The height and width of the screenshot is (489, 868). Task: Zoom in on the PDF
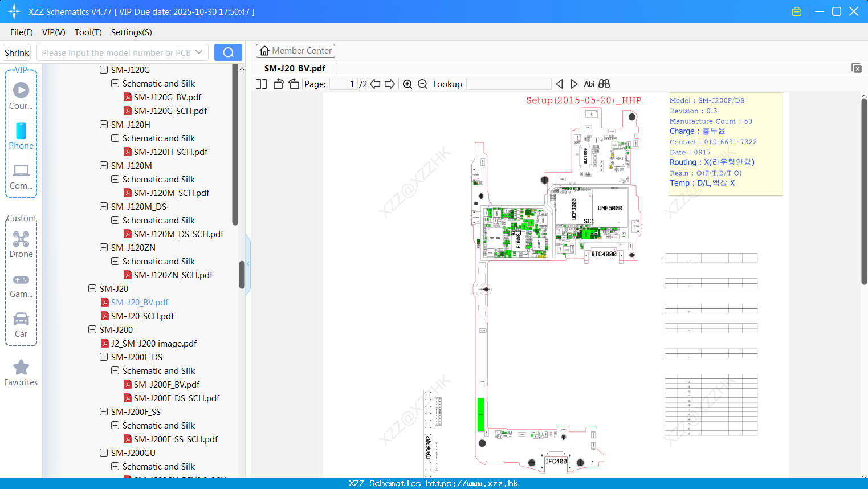point(407,84)
